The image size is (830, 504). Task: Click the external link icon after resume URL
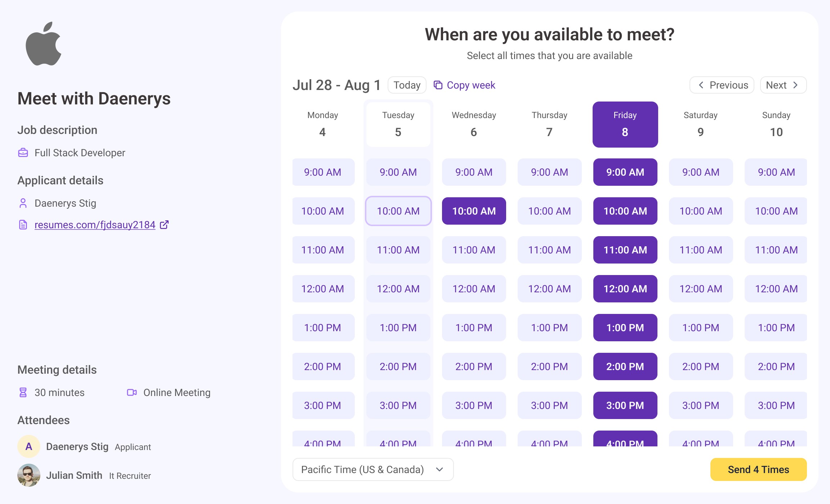point(164,225)
